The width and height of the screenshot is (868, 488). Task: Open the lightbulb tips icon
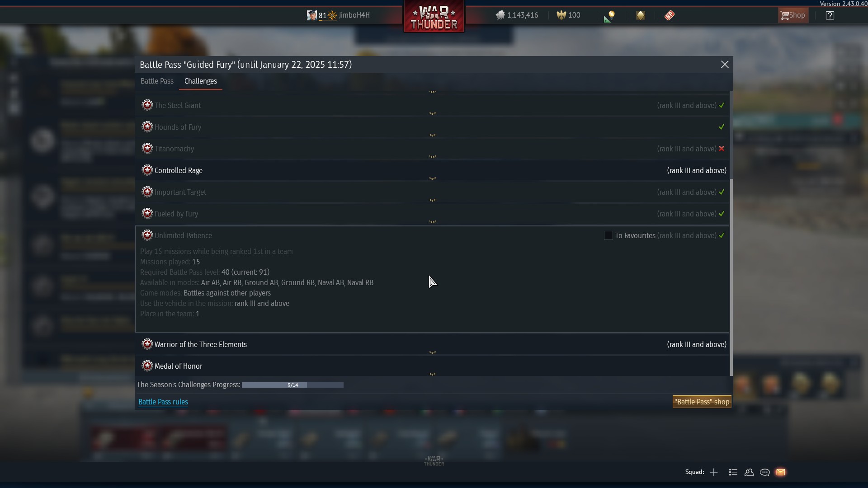coord(609,16)
